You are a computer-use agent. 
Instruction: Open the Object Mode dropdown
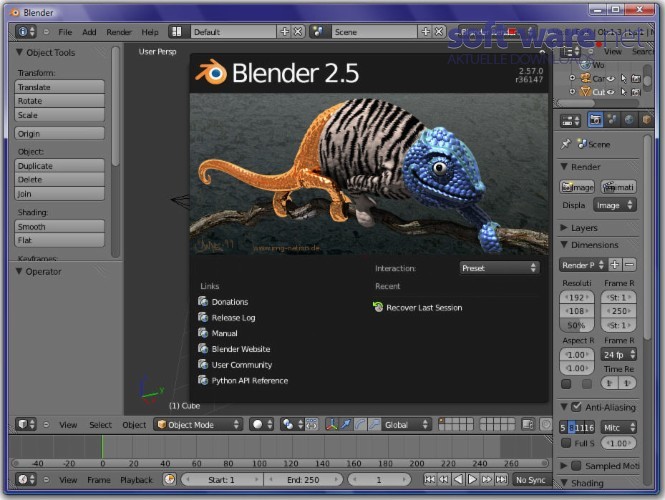tap(198, 425)
